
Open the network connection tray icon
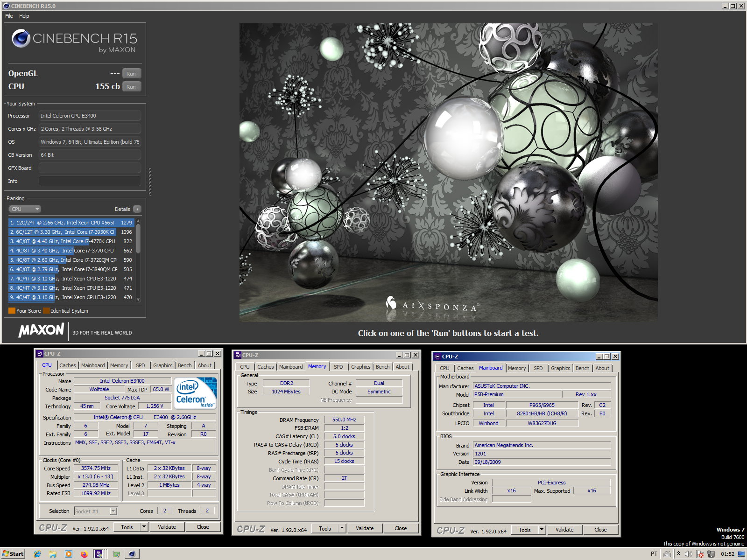(711, 554)
